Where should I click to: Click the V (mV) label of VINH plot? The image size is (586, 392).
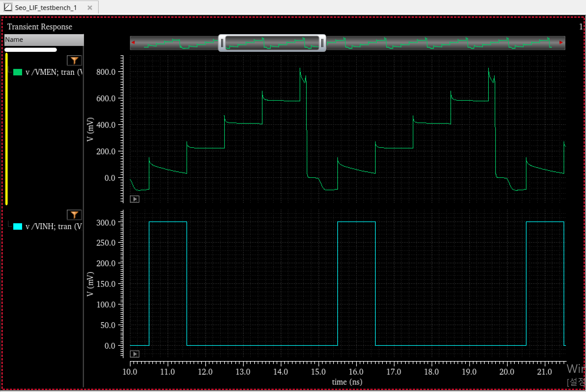tap(90, 284)
